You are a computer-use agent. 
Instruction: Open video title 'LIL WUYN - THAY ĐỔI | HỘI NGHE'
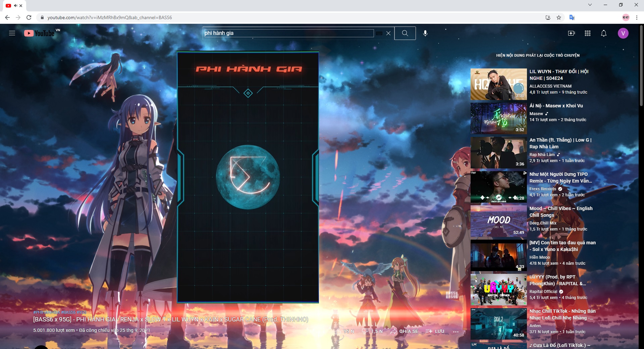tap(559, 75)
